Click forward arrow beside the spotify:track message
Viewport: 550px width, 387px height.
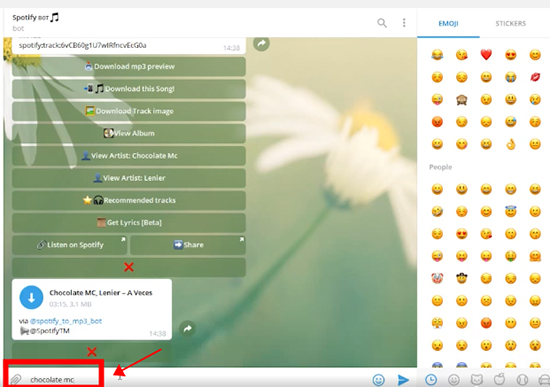tap(261, 44)
